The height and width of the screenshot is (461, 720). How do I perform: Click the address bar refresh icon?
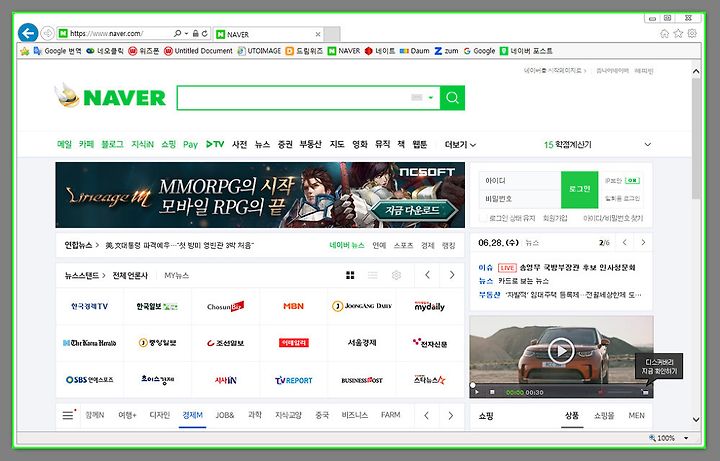204,34
